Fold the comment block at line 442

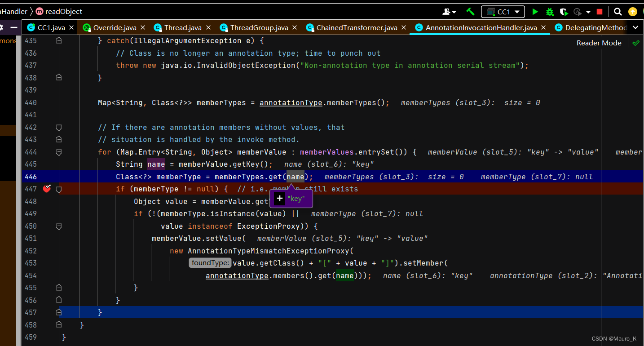tap(58, 127)
